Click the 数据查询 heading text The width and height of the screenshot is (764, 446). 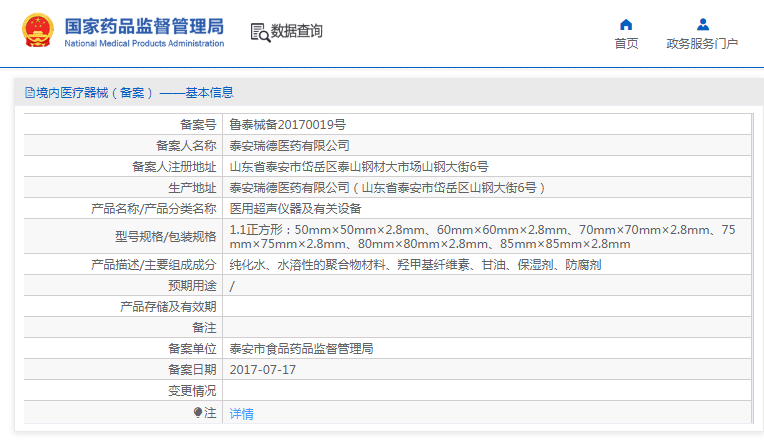(x=296, y=31)
